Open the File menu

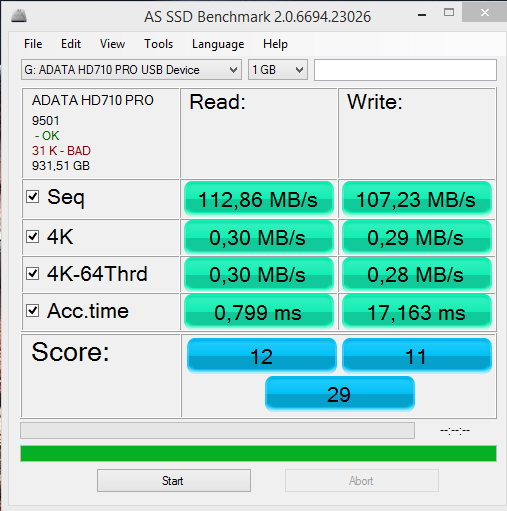tap(33, 44)
